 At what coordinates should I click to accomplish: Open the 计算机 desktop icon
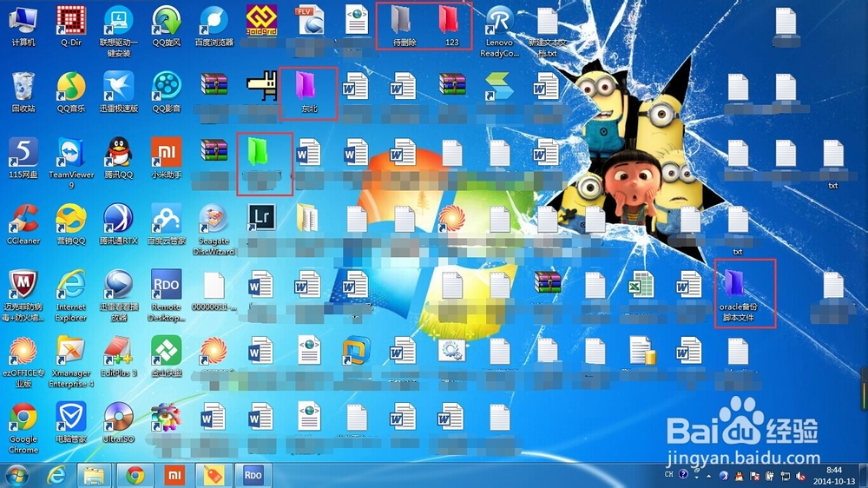click(23, 26)
